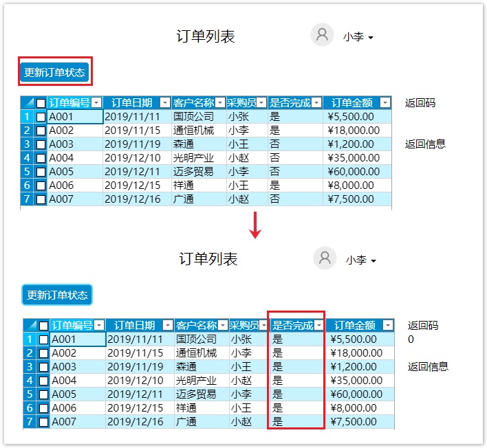Click the upper 更新订单状态 button
The height and width of the screenshot is (448, 487).
coord(54,72)
